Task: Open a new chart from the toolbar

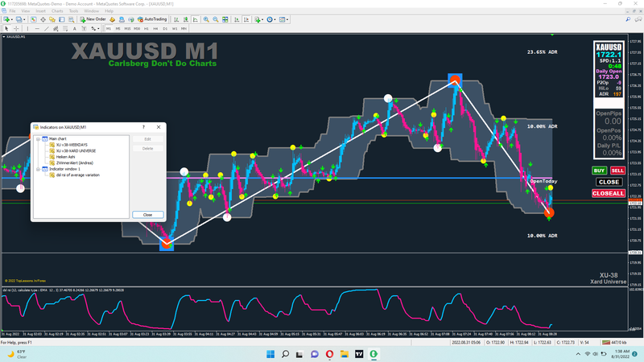Action: 6,19
